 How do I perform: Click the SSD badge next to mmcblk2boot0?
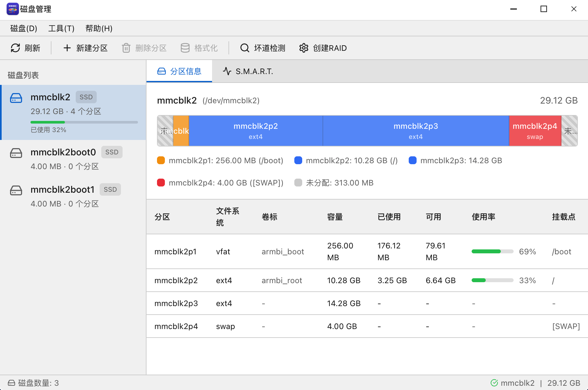pyautogui.click(x=112, y=152)
